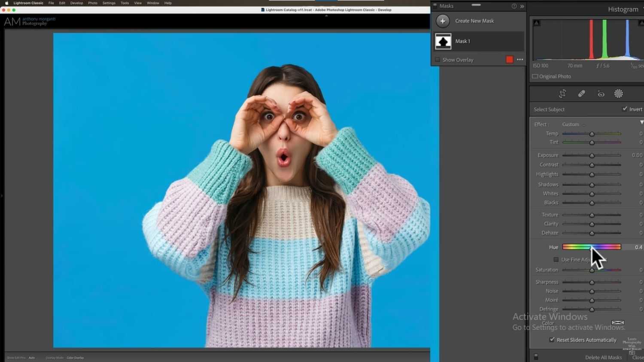This screenshot has height=362, width=644.
Task: Select the Crop Overlay tool
Action: point(562,94)
